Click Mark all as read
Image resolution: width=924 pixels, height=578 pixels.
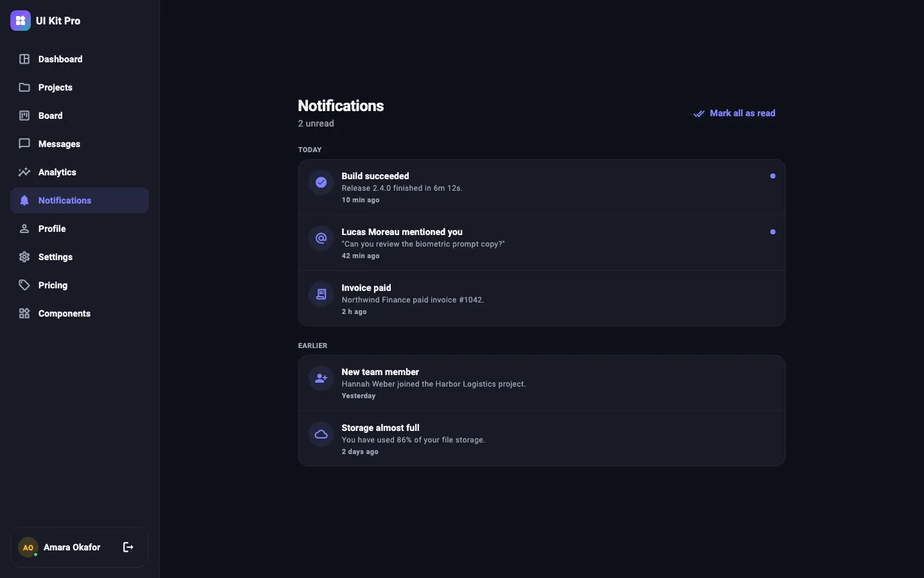[735, 113]
